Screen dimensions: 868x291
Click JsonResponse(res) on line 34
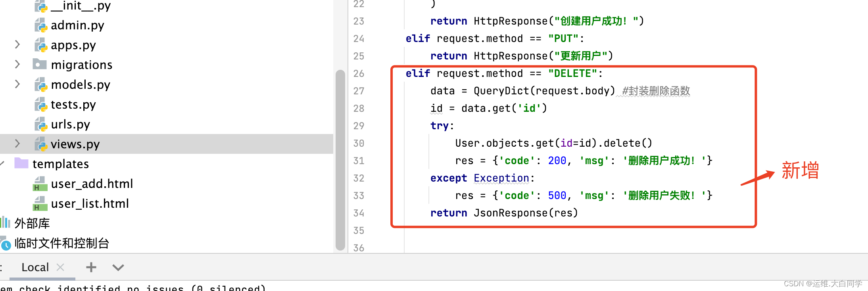point(526,213)
